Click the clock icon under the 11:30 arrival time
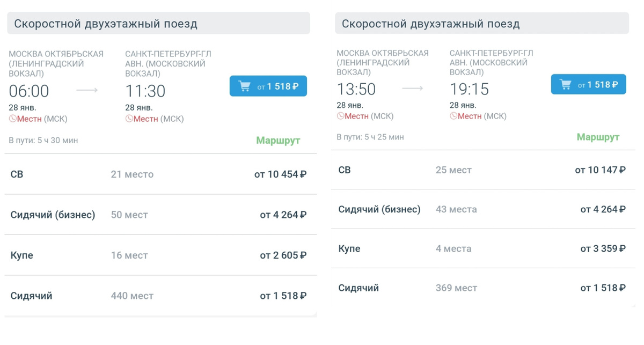This screenshot has width=644, height=345. 130,119
